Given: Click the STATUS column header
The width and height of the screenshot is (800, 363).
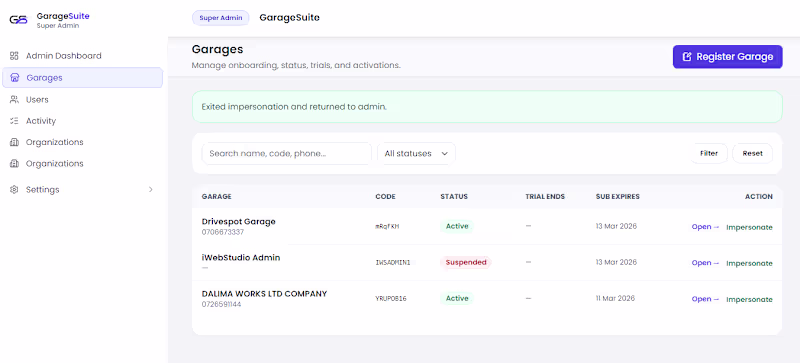Looking at the screenshot, I should 454,197.
